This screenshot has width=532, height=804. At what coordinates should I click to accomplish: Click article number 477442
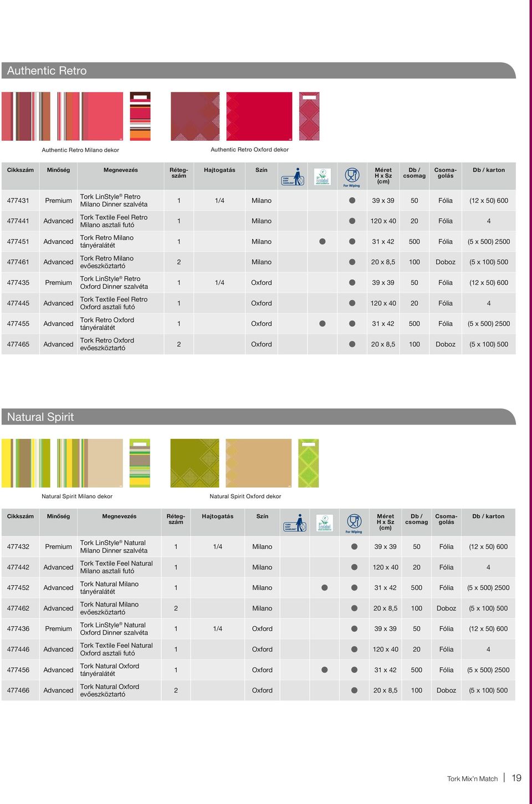(18, 567)
